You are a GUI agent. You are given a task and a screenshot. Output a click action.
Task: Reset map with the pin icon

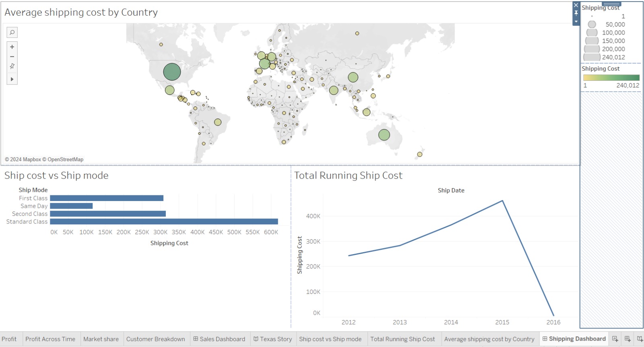(x=12, y=66)
